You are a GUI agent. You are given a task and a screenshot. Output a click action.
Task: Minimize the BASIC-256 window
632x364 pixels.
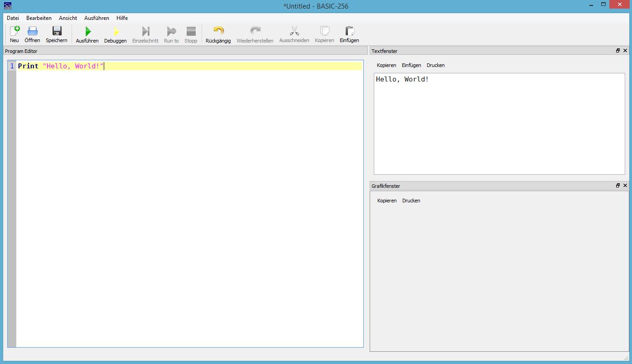[591, 5]
